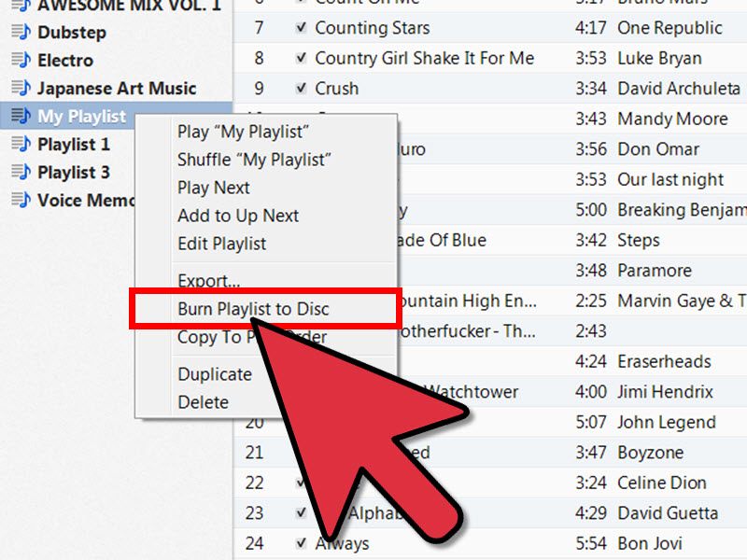Open the Dubstep playlist
The image size is (747, 560).
(x=72, y=33)
